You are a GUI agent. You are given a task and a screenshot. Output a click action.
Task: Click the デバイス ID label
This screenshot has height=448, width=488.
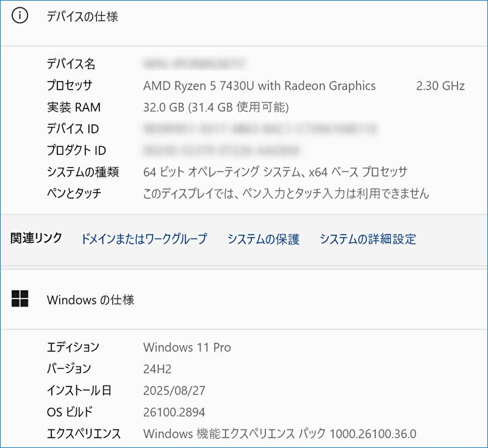(x=73, y=129)
